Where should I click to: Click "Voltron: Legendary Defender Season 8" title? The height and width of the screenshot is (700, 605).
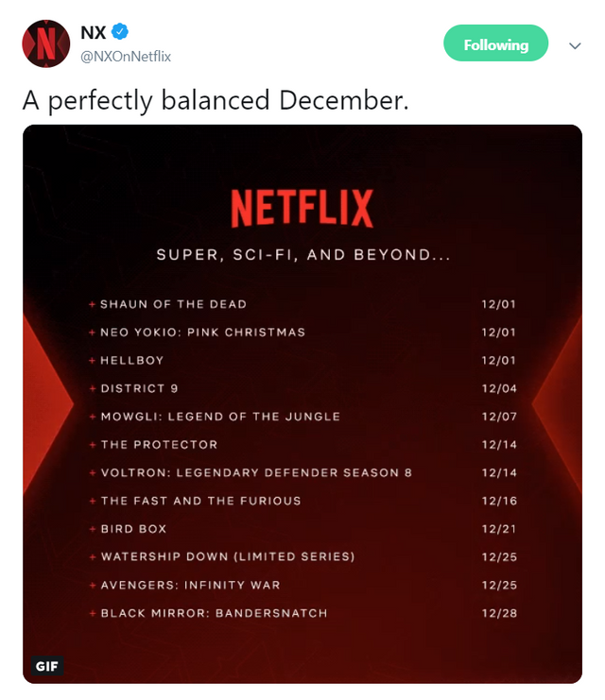256,472
